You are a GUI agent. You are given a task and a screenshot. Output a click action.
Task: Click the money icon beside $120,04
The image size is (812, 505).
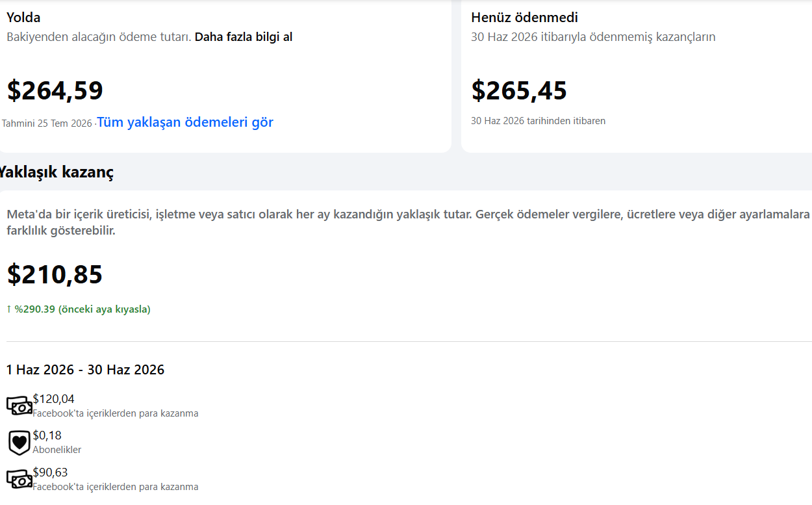point(19,406)
